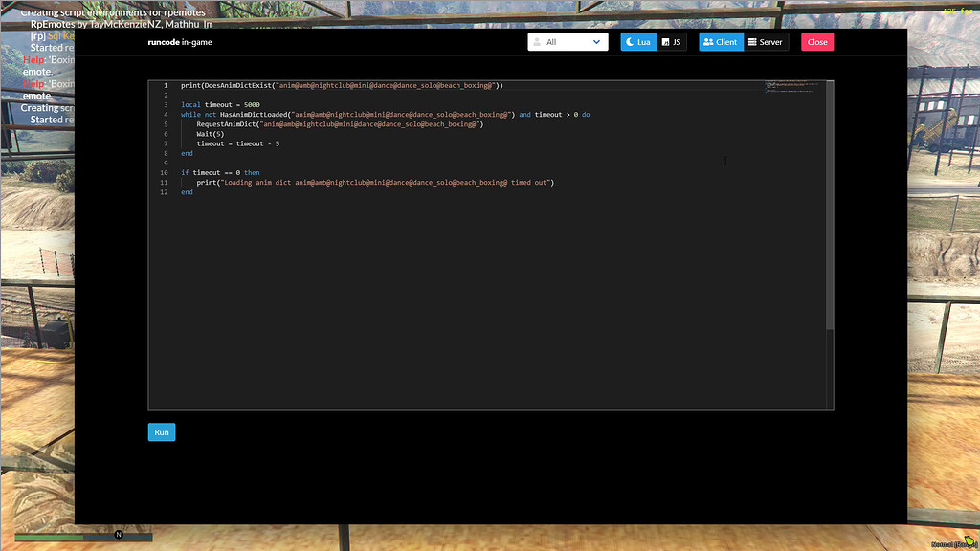Click the compass N icon on the minimap
The height and width of the screenshot is (551, 980).
coord(118,536)
